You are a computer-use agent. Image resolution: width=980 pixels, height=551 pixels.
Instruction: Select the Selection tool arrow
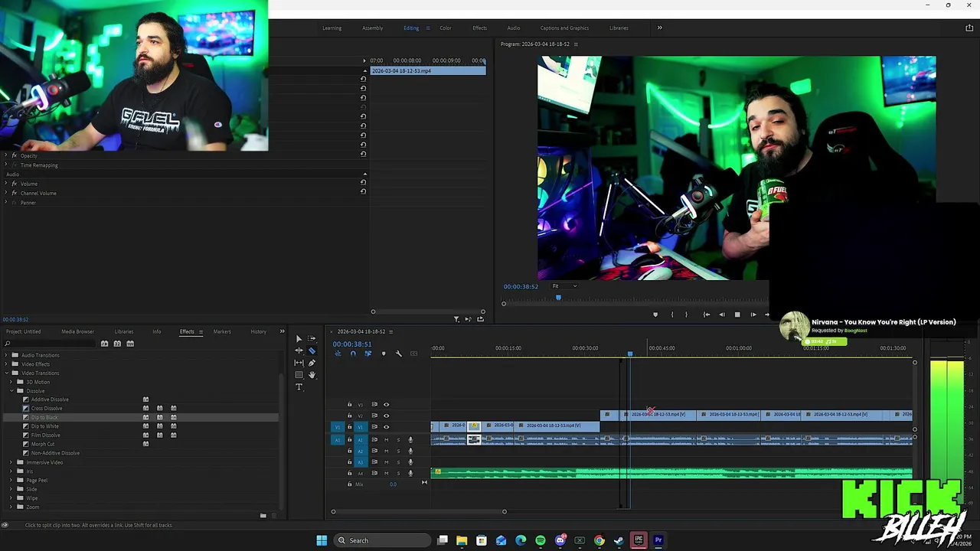click(299, 338)
